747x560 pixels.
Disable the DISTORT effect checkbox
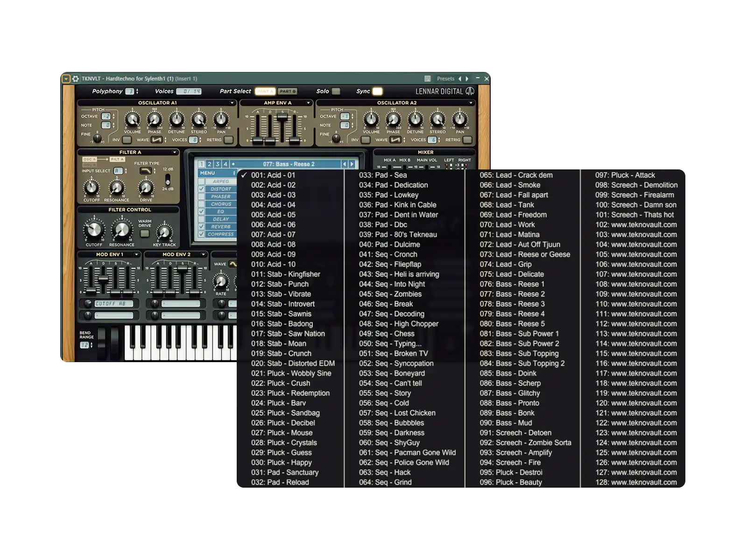coord(202,189)
